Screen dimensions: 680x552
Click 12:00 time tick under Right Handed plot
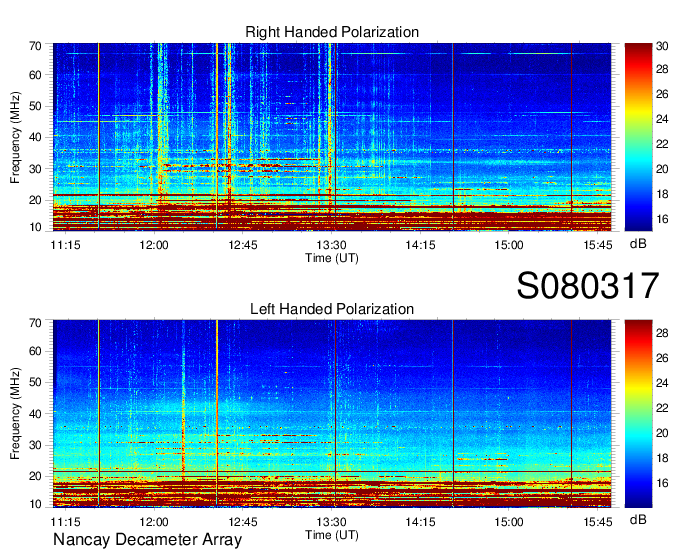coord(154,245)
